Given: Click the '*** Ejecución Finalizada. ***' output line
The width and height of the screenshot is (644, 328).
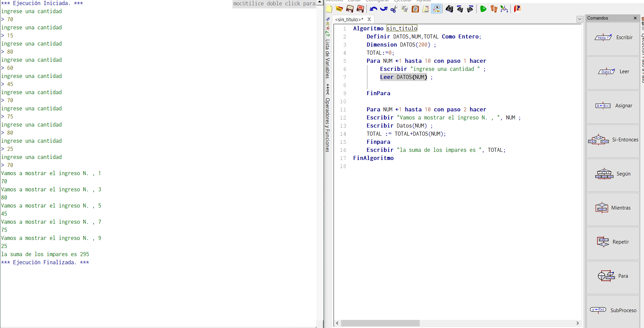Looking at the screenshot, I should tap(45, 263).
